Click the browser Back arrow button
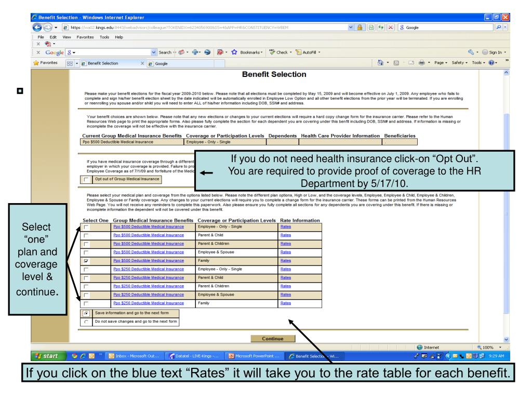Viewport: 532px width, 399px height. tap(37, 28)
